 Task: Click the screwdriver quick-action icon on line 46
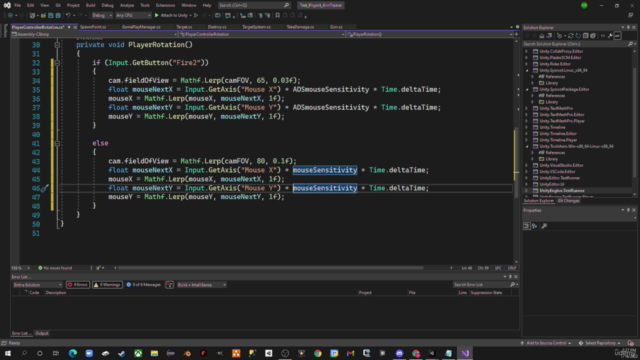pyautogui.click(x=44, y=188)
